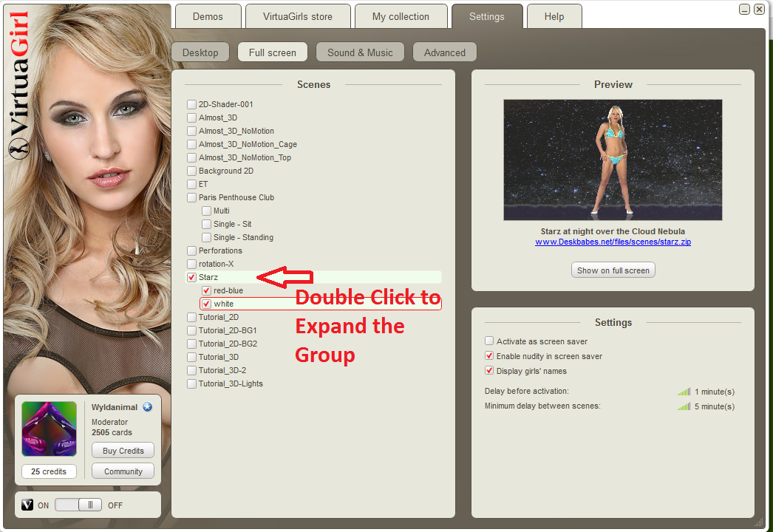Tick the Background 2D checkbox
Image resolution: width=773 pixels, height=532 pixels.
[191, 171]
